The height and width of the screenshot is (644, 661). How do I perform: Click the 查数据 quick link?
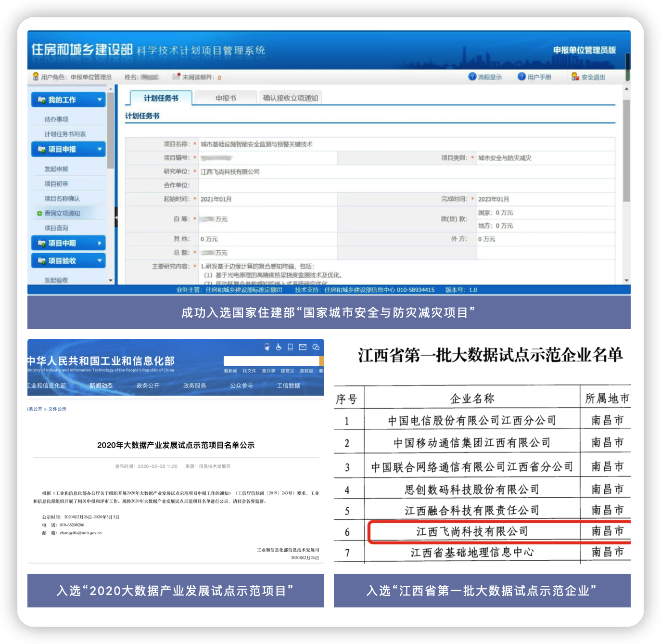click(x=306, y=371)
